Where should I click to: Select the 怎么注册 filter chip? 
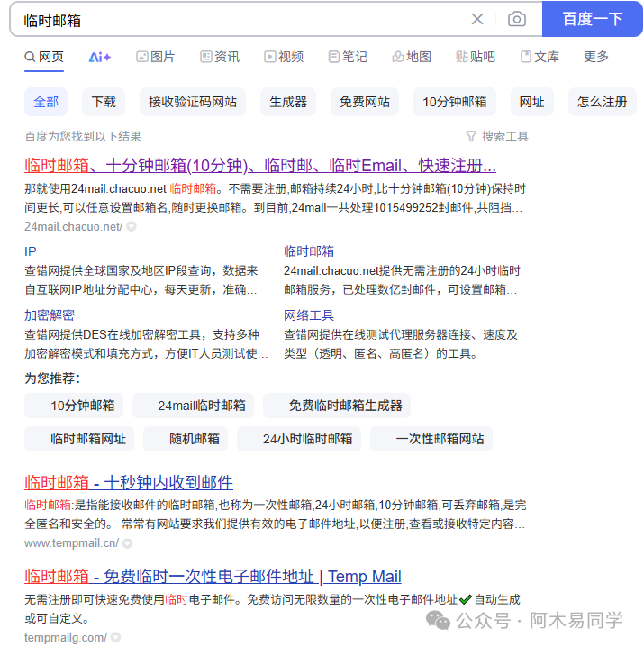(602, 102)
